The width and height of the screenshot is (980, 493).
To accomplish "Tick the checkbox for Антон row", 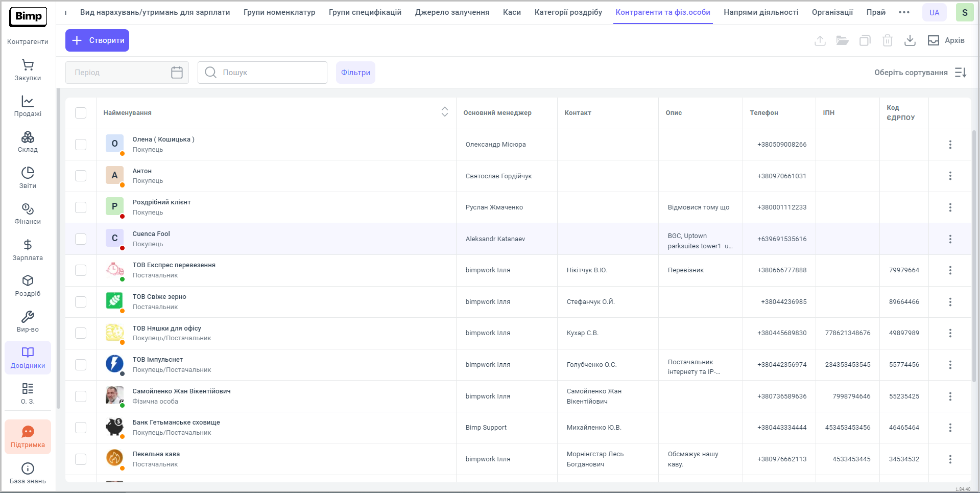I will [x=81, y=176].
